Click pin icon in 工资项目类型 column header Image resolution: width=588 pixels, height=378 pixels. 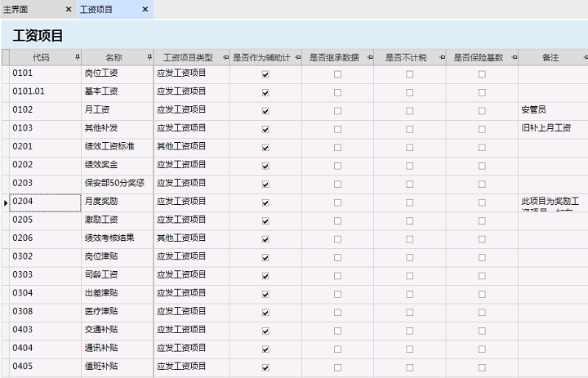pyautogui.click(x=225, y=57)
